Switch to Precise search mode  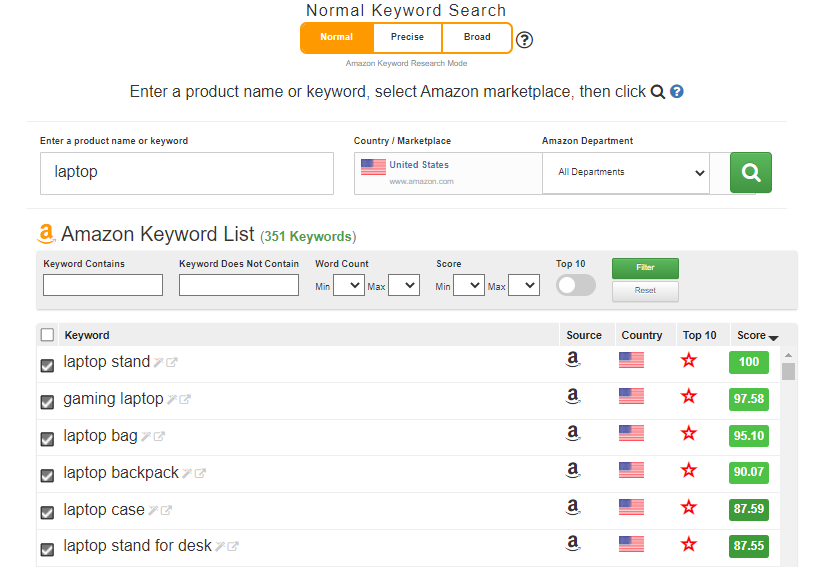(407, 37)
